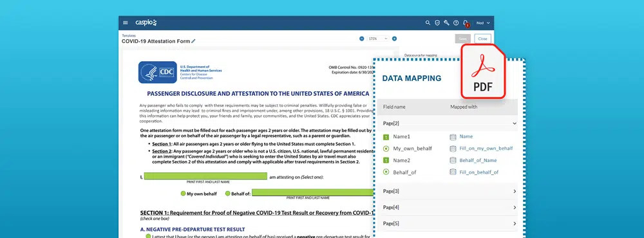The width and height of the screenshot is (644, 238).
Task: Open the notifications bell icon
Action: (466, 23)
